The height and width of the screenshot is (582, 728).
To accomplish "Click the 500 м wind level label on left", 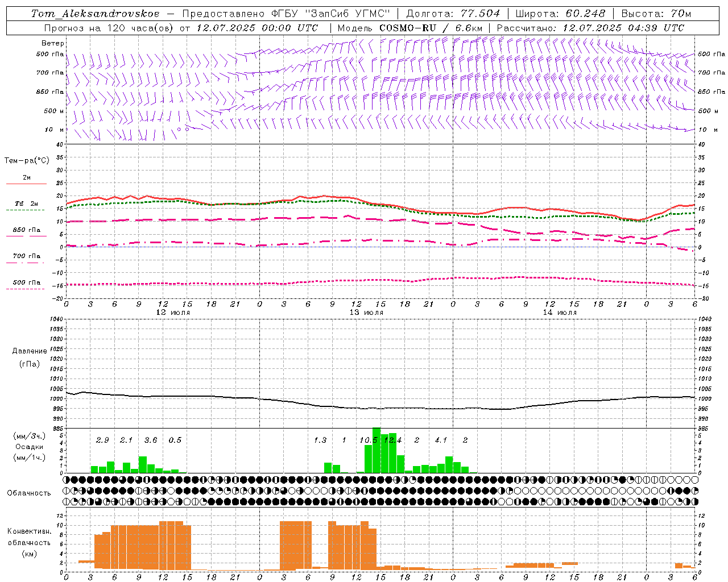I will click(x=54, y=111).
